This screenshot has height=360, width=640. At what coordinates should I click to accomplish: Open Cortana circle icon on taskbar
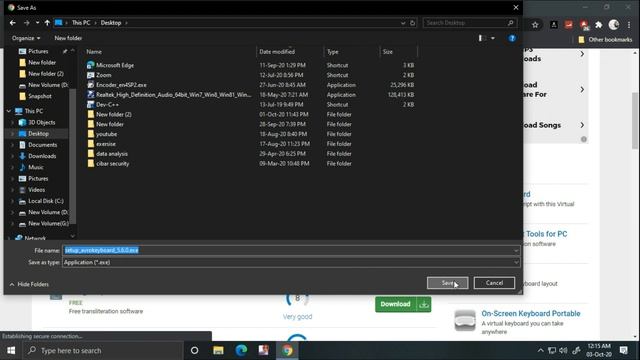pos(194,351)
